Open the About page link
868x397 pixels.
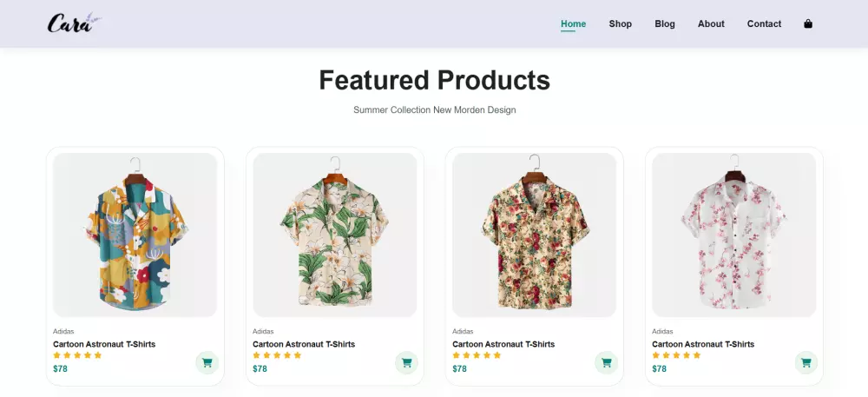(711, 24)
